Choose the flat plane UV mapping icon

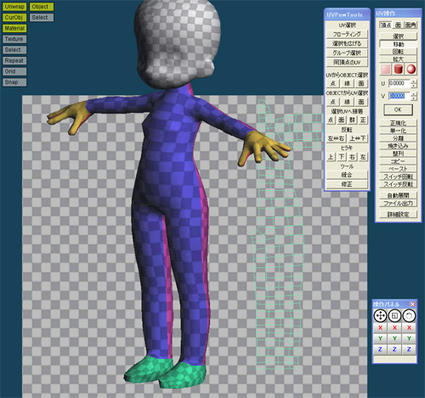(x=386, y=70)
